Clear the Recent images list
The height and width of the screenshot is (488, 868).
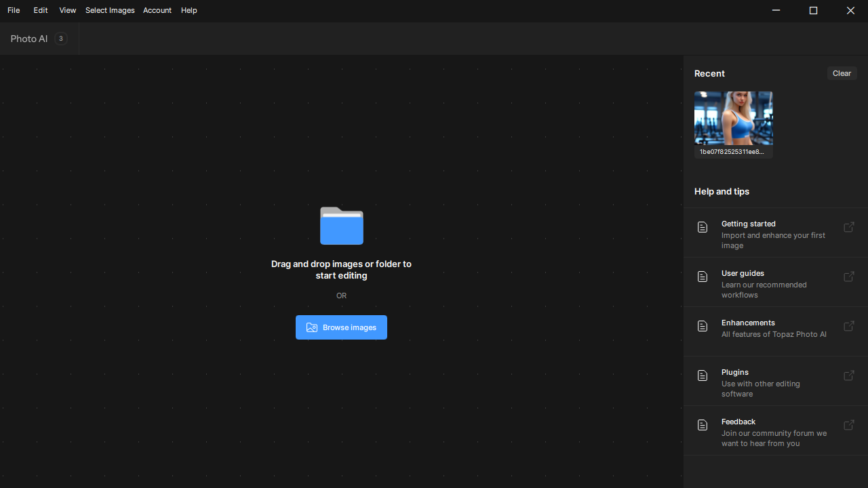[842, 73]
